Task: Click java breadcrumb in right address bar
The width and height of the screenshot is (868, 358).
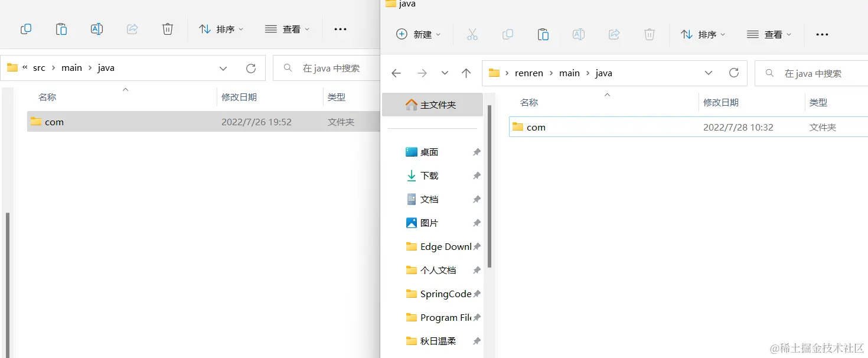Action: pyautogui.click(x=604, y=73)
